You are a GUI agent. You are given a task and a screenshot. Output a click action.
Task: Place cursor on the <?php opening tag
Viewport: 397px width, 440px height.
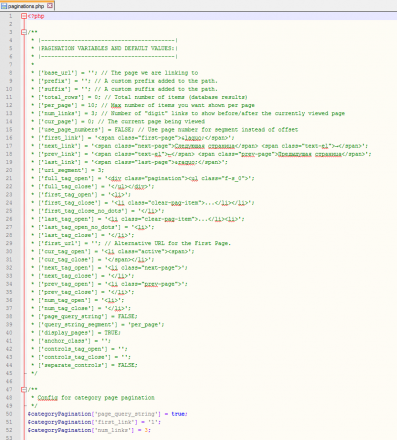pos(36,16)
